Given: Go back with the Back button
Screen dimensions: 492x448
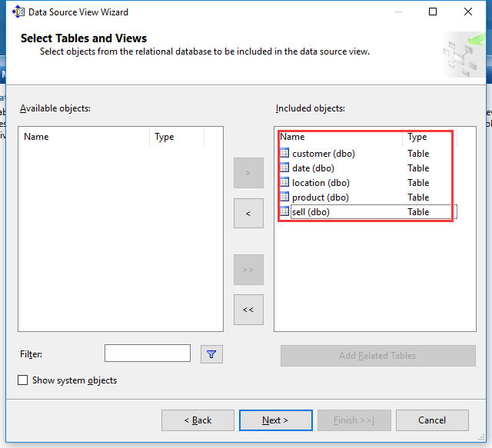Looking at the screenshot, I should point(198,420).
